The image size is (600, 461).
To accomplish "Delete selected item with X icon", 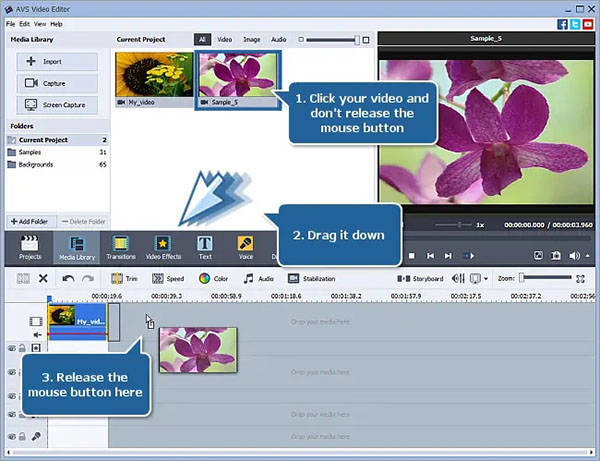I will coord(43,279).
